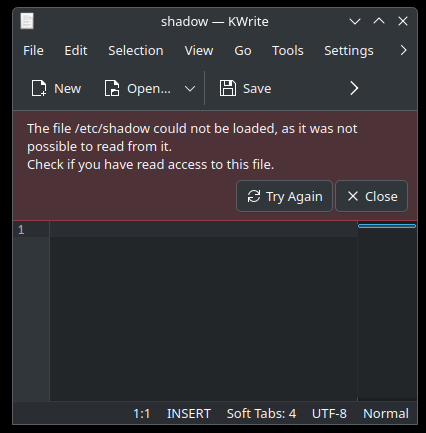Toggle INSERT mode in status bar
The height and width of the screenshot is (433, 426).
pyautogui.click(x=189, y=414)
